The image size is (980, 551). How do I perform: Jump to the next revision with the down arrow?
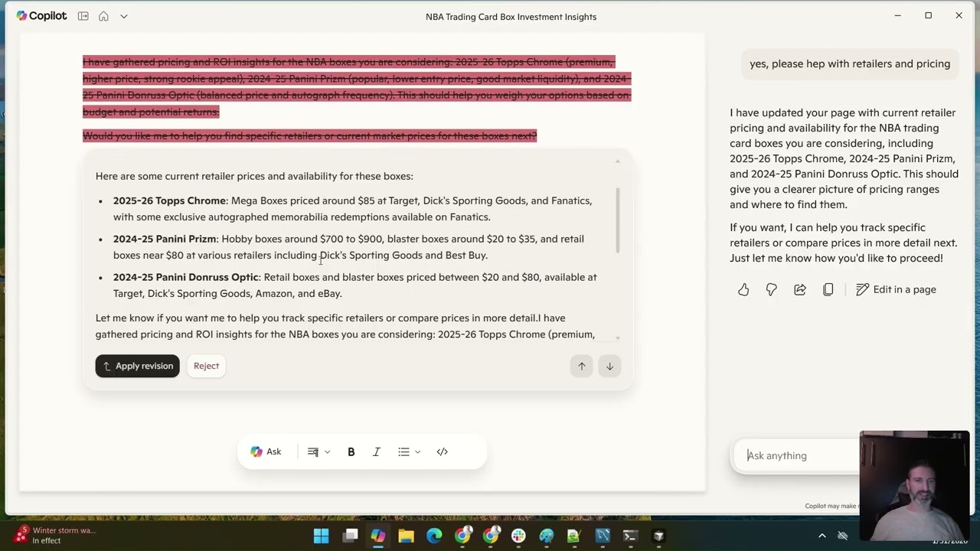pyautogui.click(x=609, y=366)
